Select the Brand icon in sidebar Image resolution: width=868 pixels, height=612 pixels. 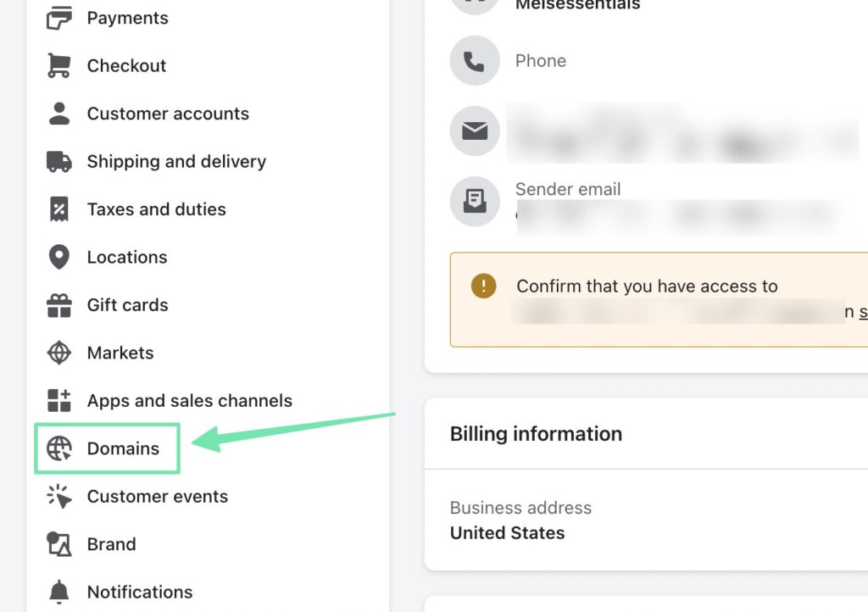[58, 543]
